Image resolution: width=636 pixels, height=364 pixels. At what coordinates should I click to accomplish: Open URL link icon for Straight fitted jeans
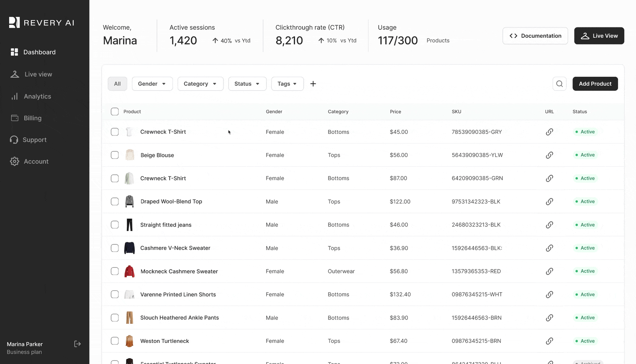[x=549, y=225]
